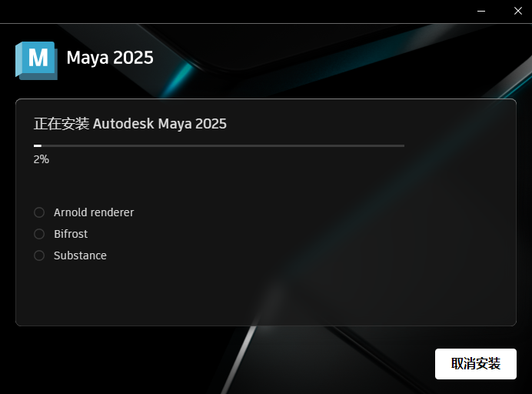Click the Substance status circle
This screenshot has height=394, width=532.
click(39, 255)
